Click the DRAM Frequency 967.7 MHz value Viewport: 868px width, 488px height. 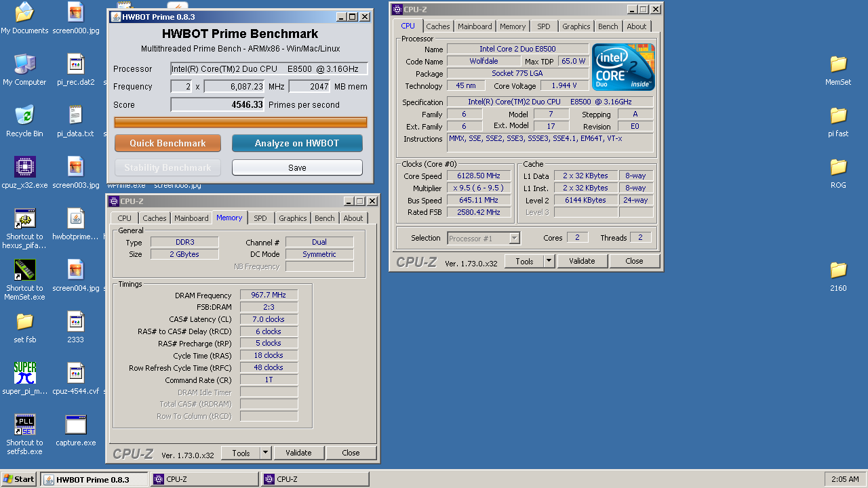[269, 295]
